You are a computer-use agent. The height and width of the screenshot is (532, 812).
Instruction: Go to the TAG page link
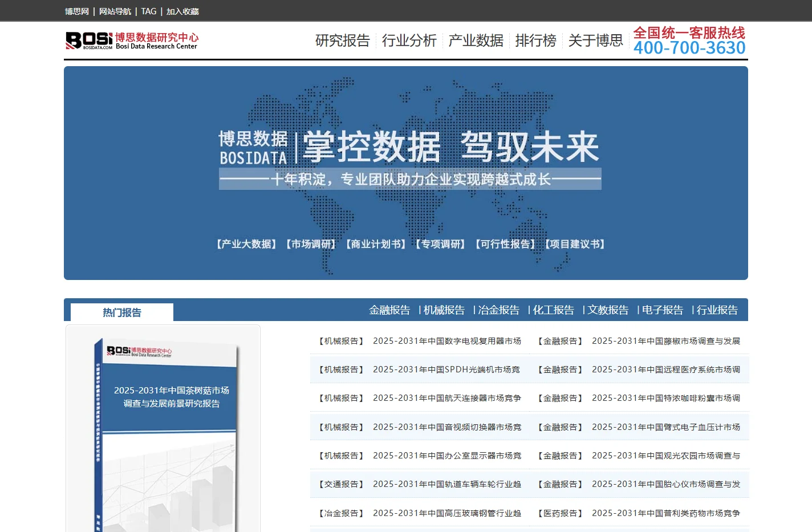(x=149, y=11)
